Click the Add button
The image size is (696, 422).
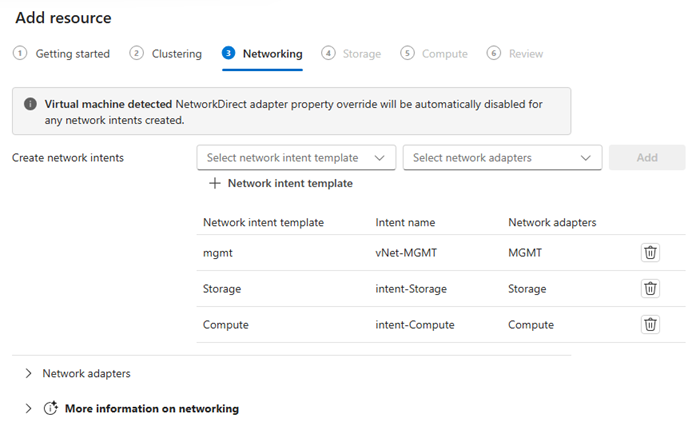coord(647,158)
